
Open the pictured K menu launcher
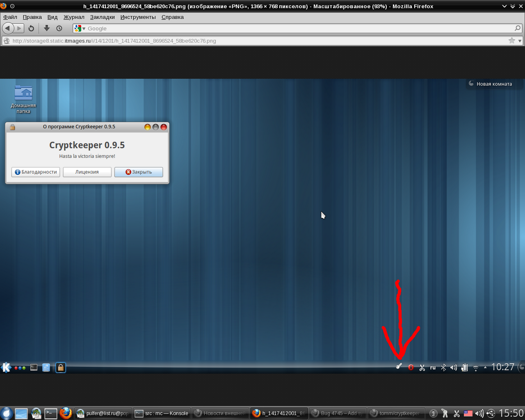click(x=6, y=367)
